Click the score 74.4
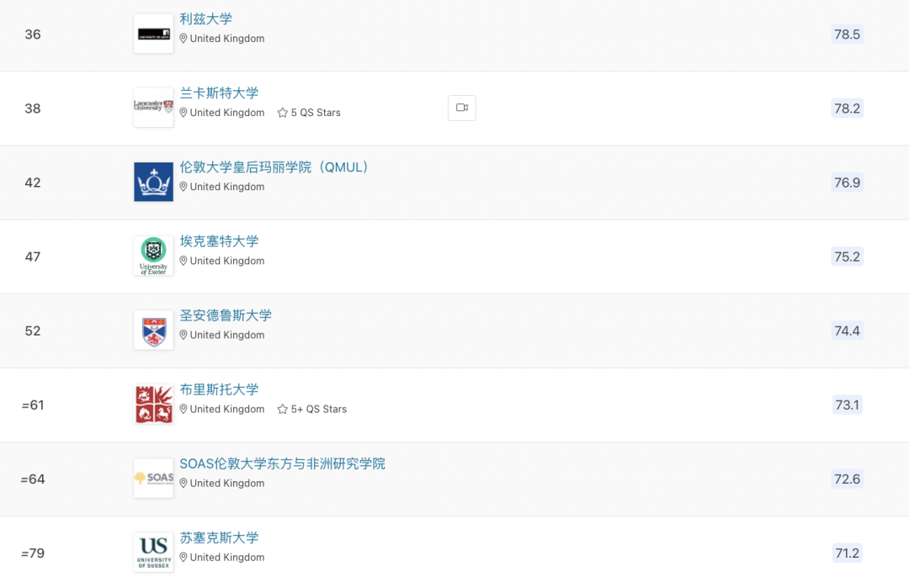The image size is (909, 588). click(x=847, y=331)
